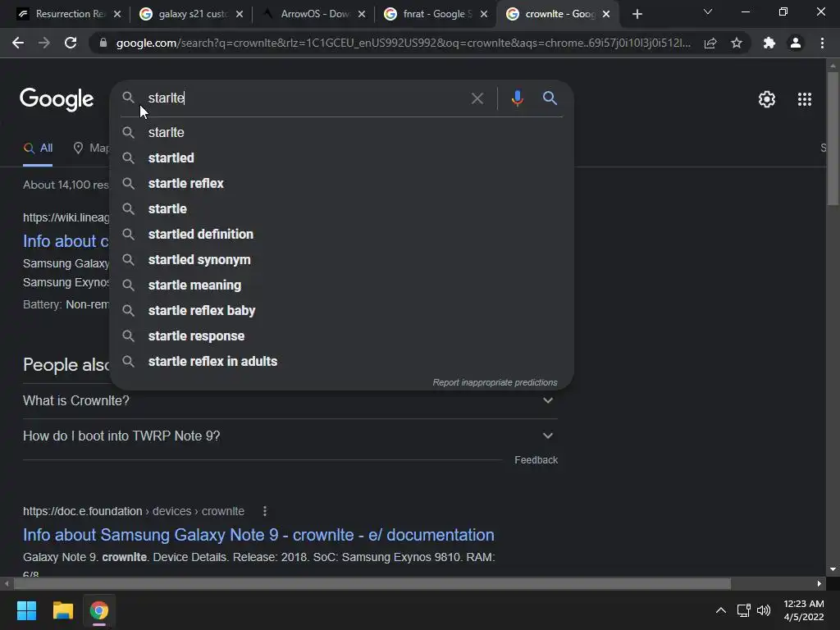Open tab search dropdown
The height and width of the screenshot is (630, 840).
708,11
